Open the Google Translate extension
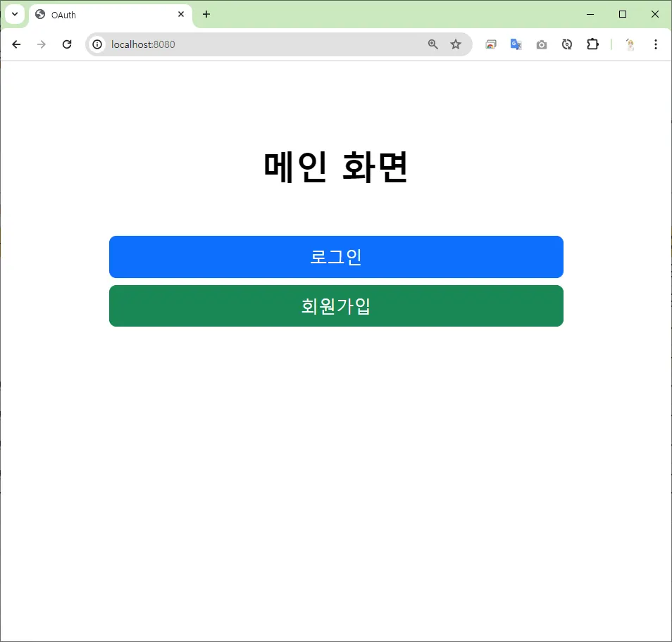The image size is (672, 642). [516, 44]
